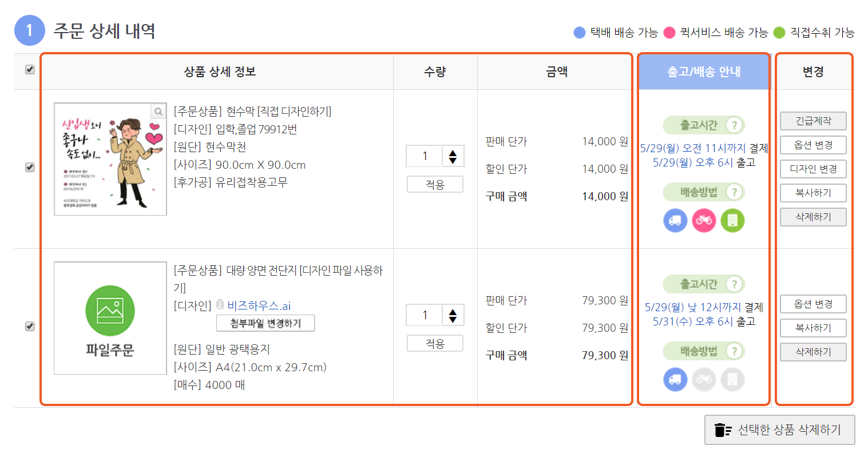
Task: Click the blue delivery truck icon, first item
Action: tap(675, 220)
